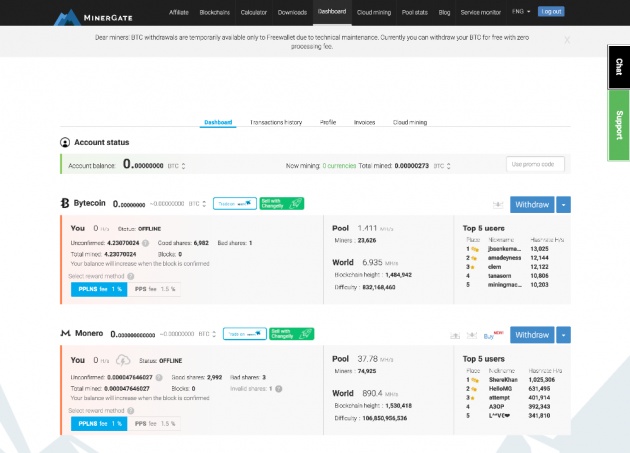The width and height of the screenshot is (630, 453).
Task: Click the Monero Withdraw button
Action: point(532,335)
